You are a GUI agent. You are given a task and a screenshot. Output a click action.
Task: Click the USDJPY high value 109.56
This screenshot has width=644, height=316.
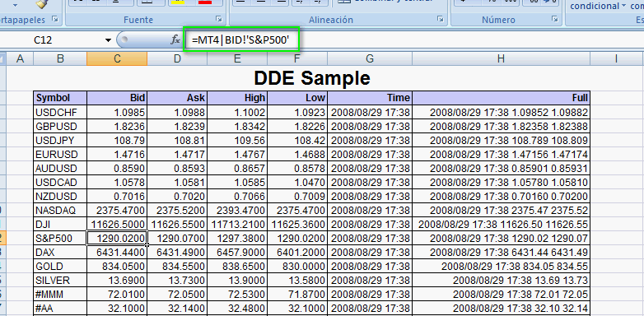[237, 141]
